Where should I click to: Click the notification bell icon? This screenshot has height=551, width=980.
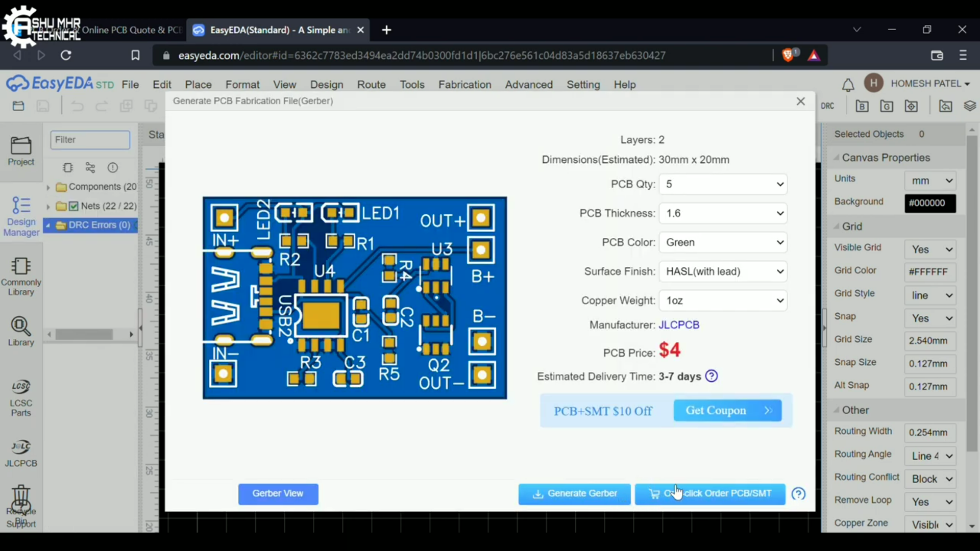click(848, 84)
